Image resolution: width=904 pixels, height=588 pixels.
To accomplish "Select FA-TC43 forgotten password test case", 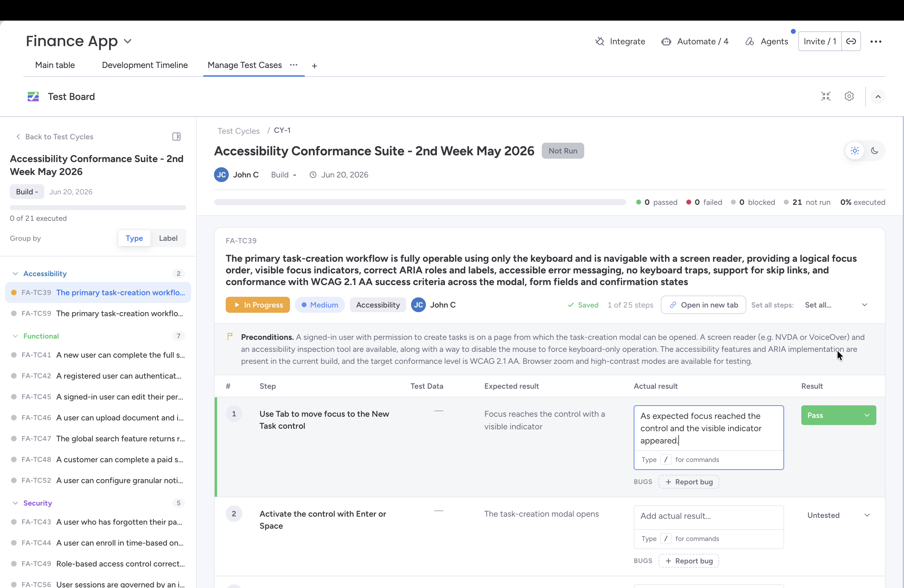I will click(98, 522).
